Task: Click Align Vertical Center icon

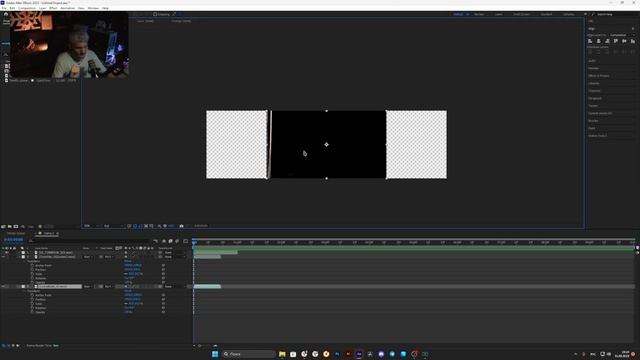Action: click(x=624, y=41)
